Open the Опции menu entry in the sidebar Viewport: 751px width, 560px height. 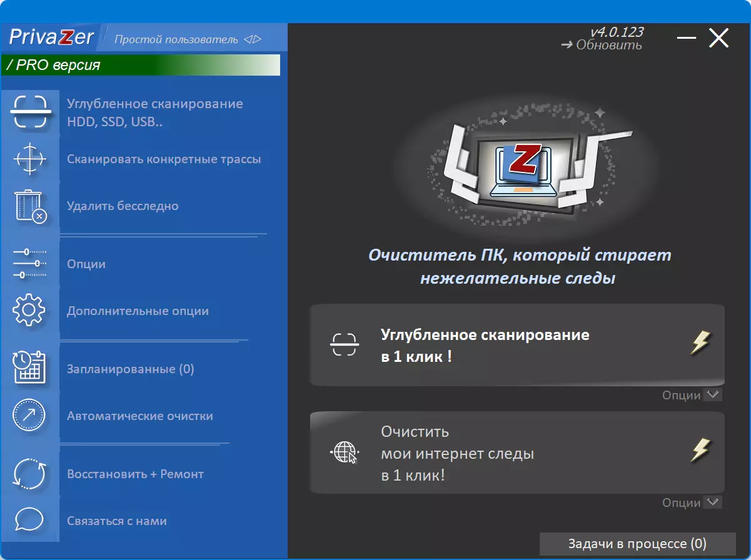(86, 264)
